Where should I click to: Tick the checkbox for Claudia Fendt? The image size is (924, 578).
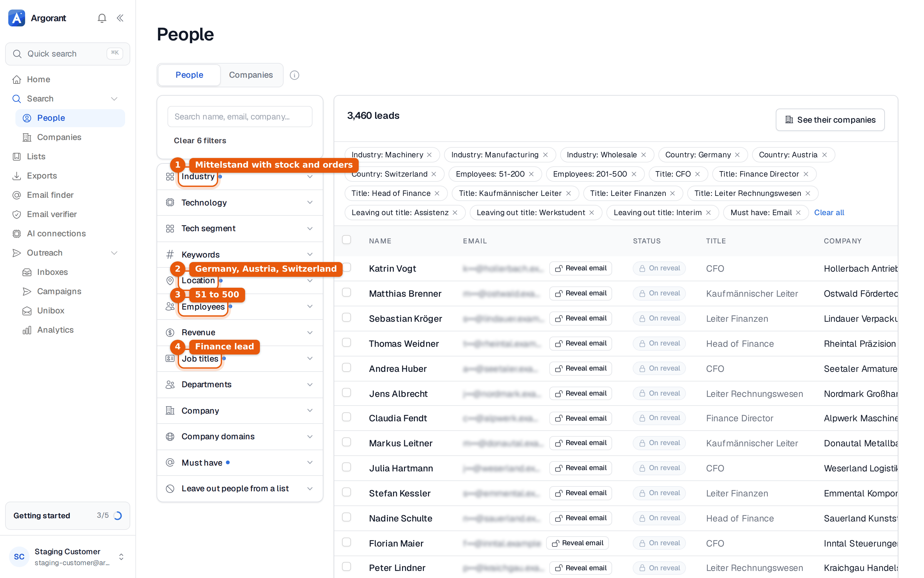[346, 417]
